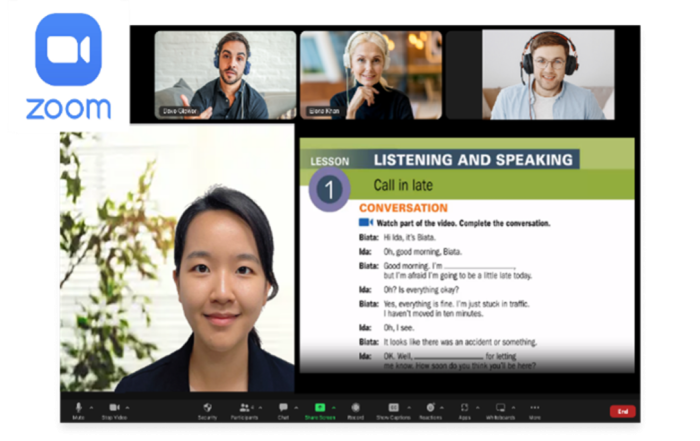
Task: Open the Apps panel
Action: [464, 411]
